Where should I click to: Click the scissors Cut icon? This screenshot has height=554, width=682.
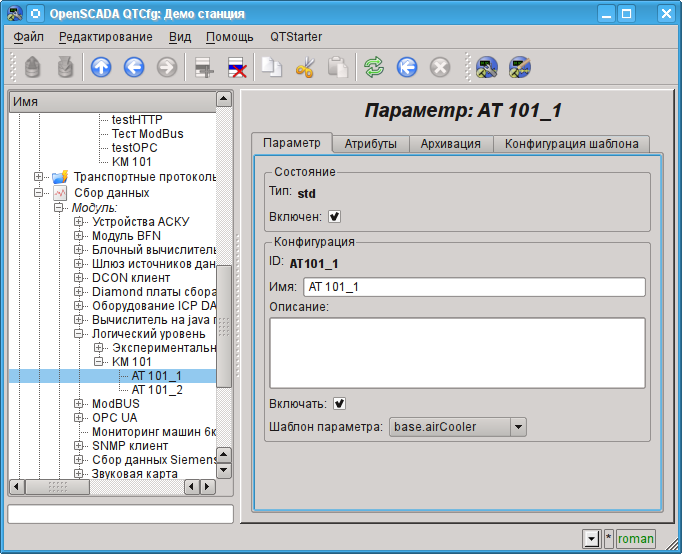tap(305, 67)
